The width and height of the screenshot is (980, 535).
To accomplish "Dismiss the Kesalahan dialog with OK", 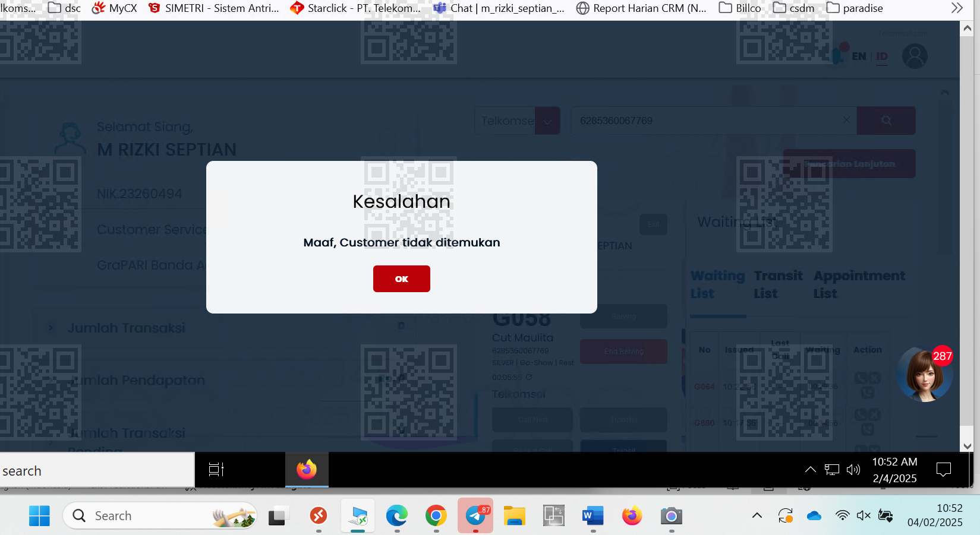I will (x=402, y=278).
